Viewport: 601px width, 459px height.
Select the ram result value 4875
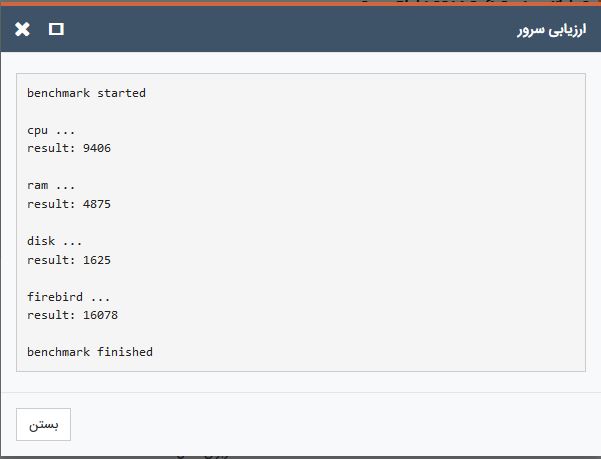[97, 204]
